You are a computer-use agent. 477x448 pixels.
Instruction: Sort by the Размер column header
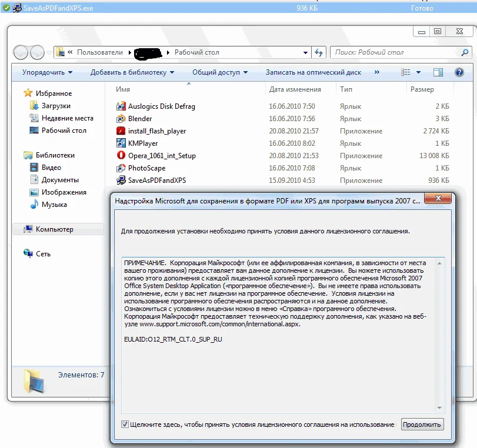click(x=422, y=89)
